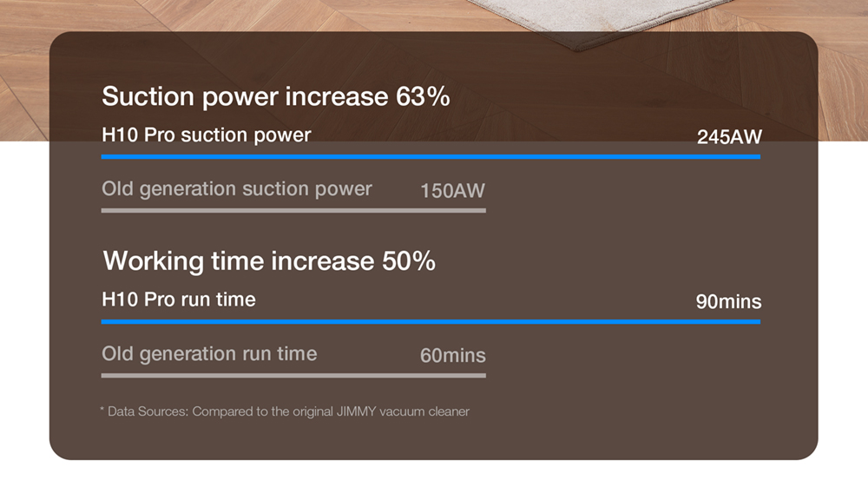Click the gray old generation suction bar
The image size is (868, 500).
coord(293,210)
